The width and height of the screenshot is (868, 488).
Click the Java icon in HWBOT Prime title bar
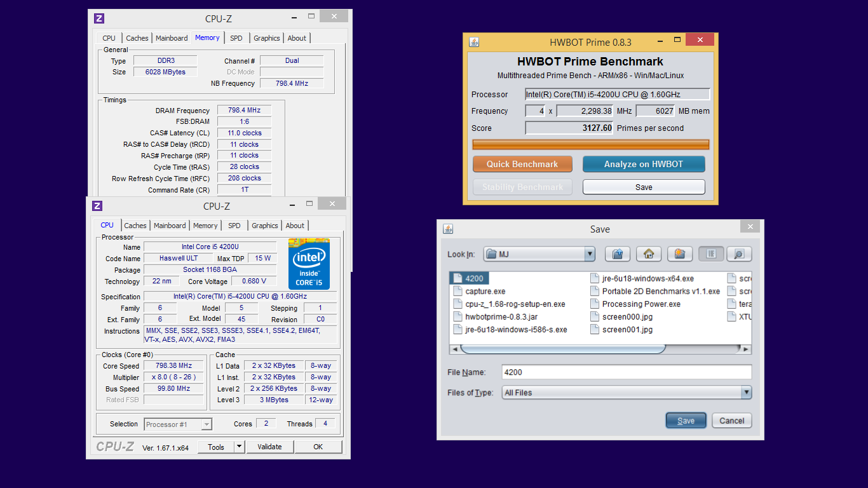[473, 42]
